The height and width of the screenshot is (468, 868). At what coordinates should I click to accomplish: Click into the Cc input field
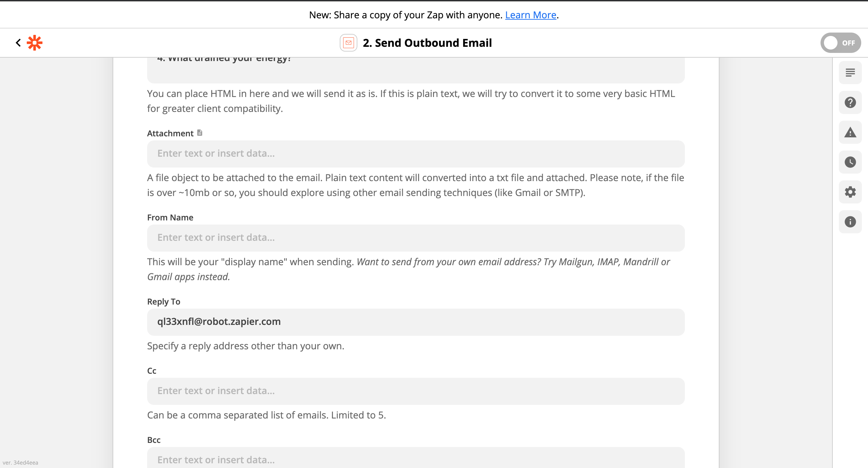coord(416,391)
